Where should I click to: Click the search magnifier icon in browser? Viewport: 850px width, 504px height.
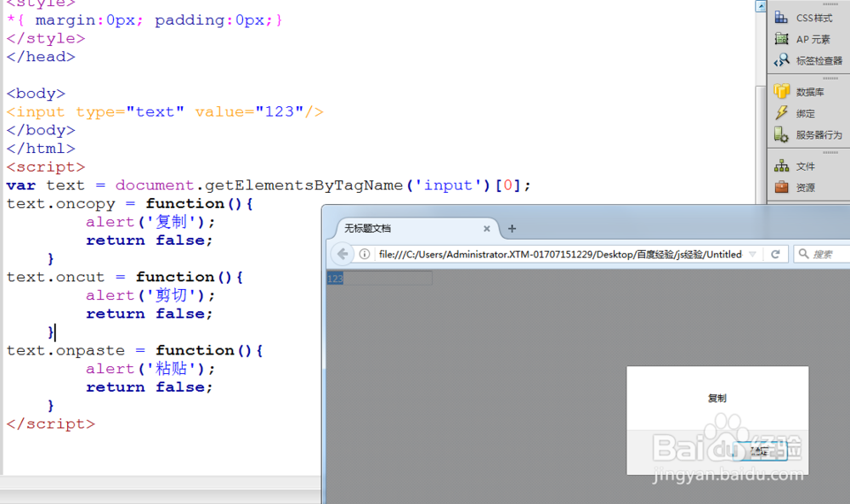(x=803, y=253)
